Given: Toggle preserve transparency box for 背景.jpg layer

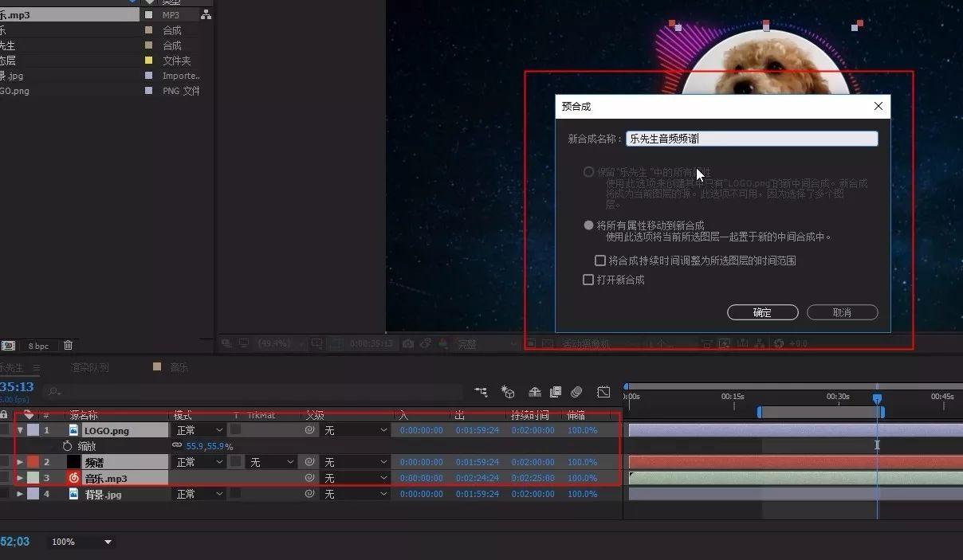Looking at the screenshot, I should (x=235, y=494).
